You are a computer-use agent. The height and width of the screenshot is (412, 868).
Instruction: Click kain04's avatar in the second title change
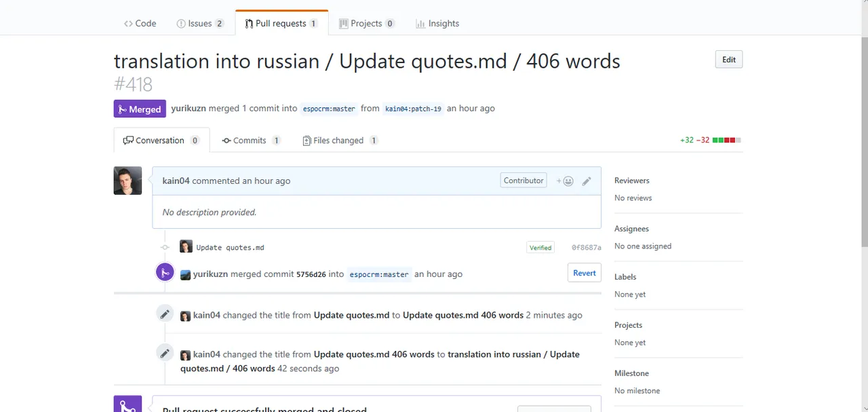185,355
